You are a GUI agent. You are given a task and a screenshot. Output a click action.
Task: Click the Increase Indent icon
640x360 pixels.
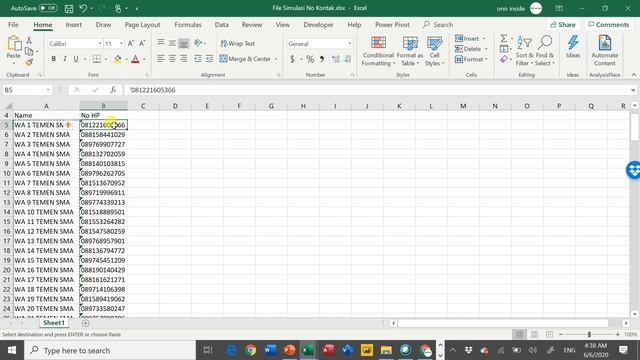tap(209, 59)
